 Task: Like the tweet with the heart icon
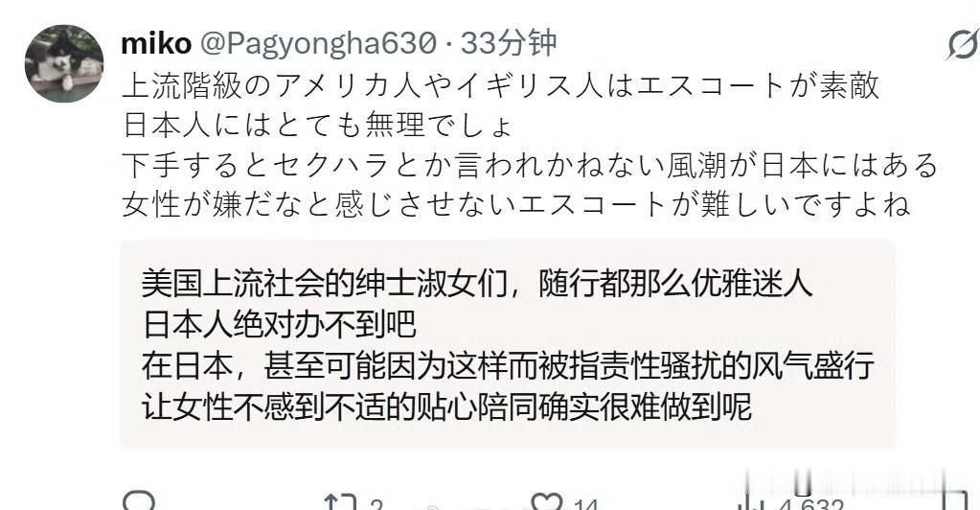click(x=547, y=501)
